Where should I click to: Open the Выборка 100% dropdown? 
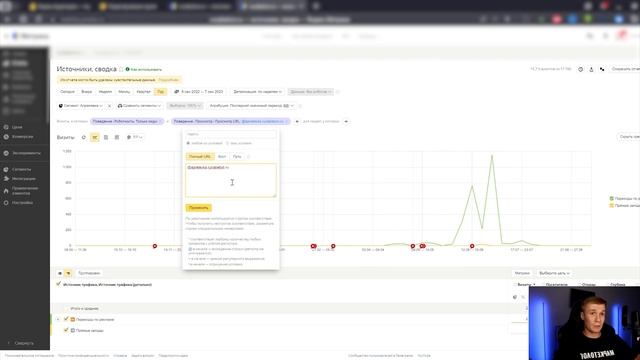[x=185, y=106]
